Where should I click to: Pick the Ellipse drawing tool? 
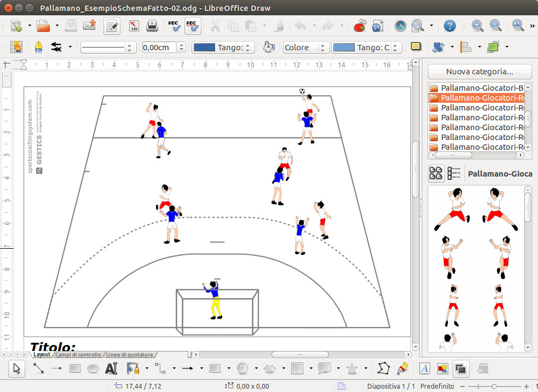[93, 368]
